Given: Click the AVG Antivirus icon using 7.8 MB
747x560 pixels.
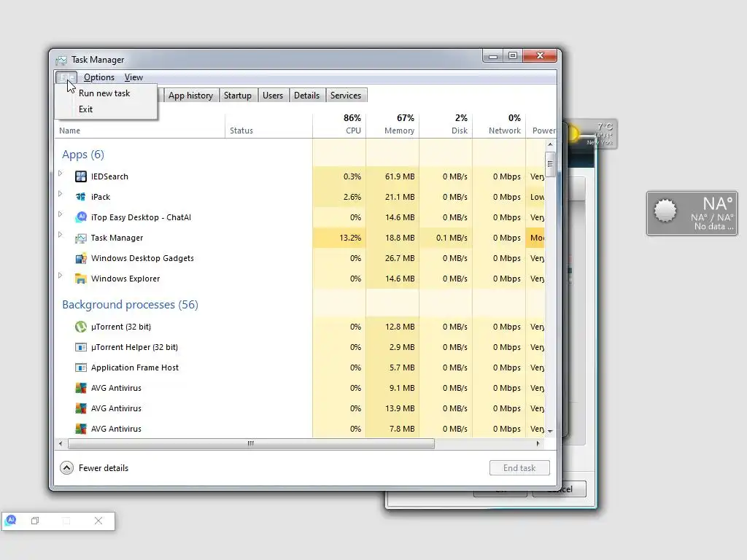Looking at the screenshot, I should click(81, 429).
